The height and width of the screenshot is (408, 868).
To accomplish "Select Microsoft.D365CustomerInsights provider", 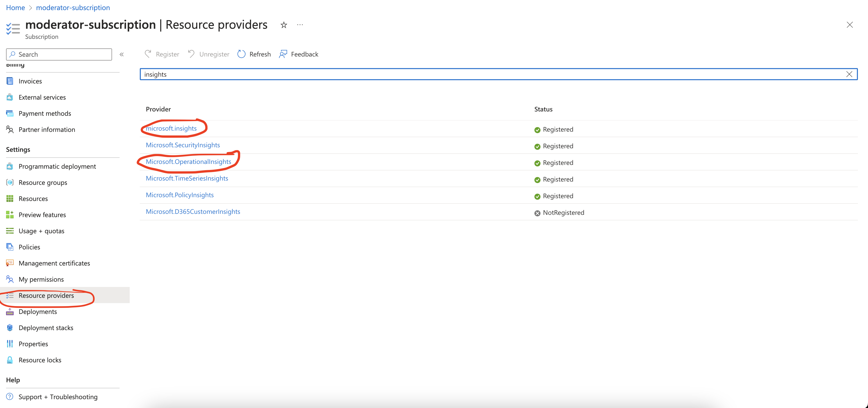I will (193, 212).
